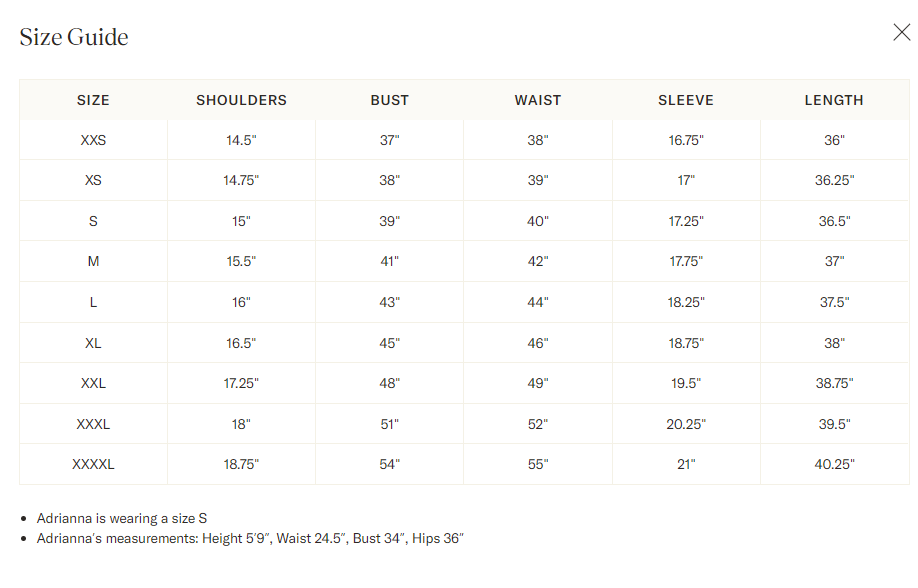The width and height of the screenshot is (918, 588).
Task: Click the WAIST column header
Action: click(x=538, y=100)
